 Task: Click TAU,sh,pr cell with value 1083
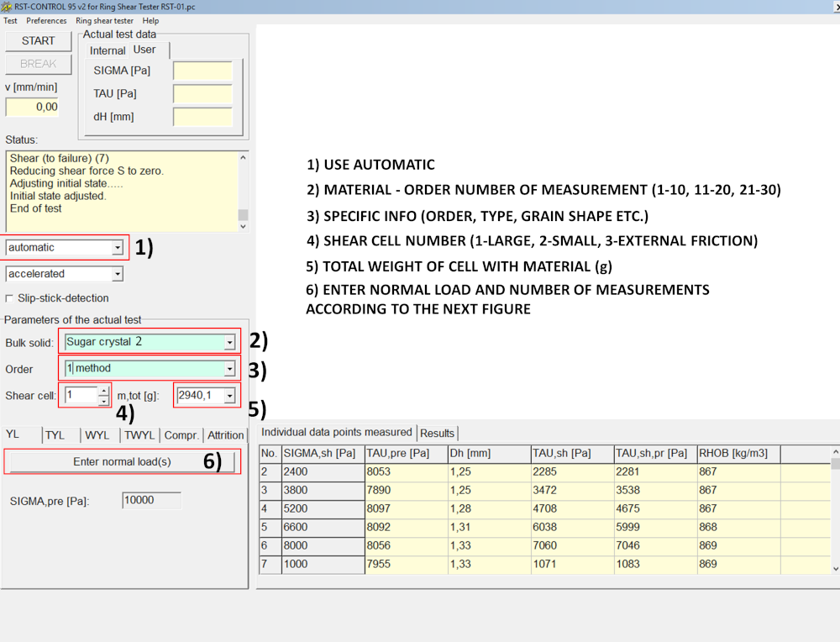point(655,565)
